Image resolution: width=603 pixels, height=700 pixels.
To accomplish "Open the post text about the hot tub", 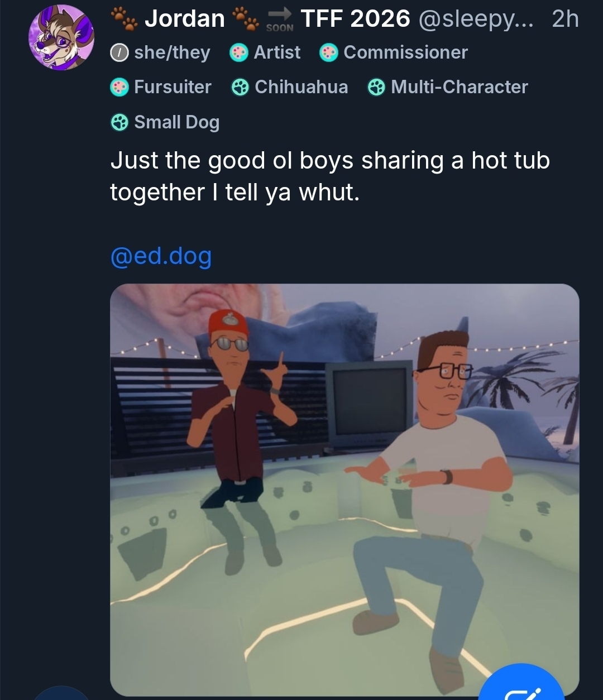I will pos(329,176).
